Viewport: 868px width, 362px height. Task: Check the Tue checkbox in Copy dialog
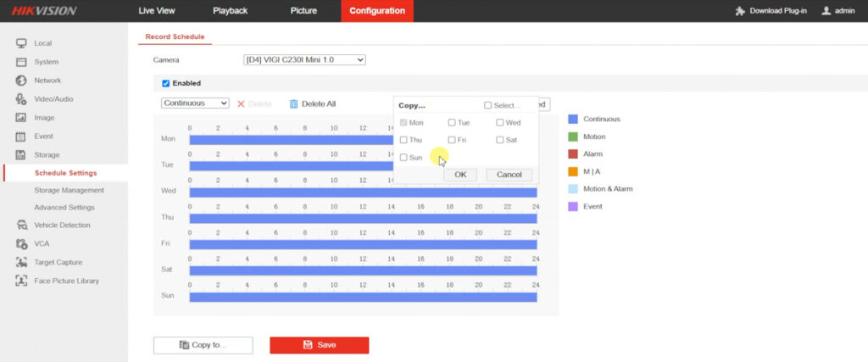(x=452, y=123)
